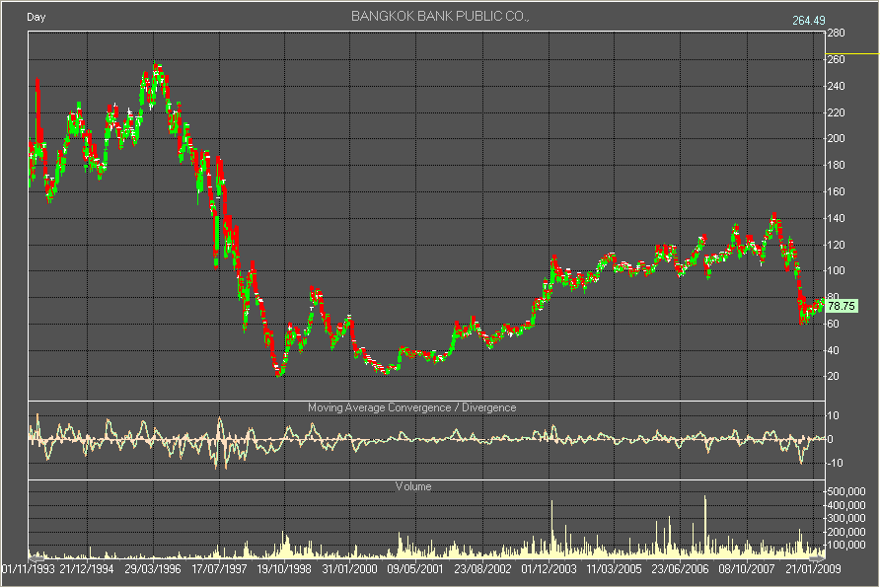Click the 40 price axis label
Image resolution: width=880 pixels, height=588 pixels.
coord(834,350)
